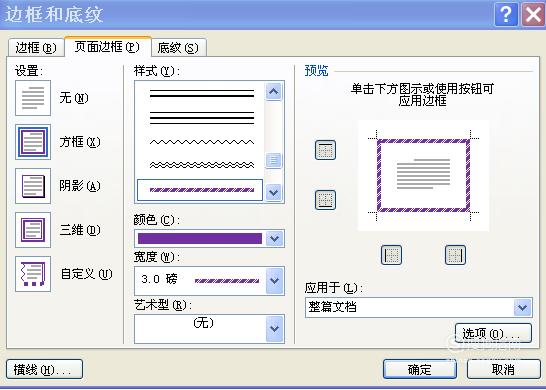Screen dimensions: 546x390
Task: Close the 边框和底纹 dialog
Action: (x=533, y=15)
